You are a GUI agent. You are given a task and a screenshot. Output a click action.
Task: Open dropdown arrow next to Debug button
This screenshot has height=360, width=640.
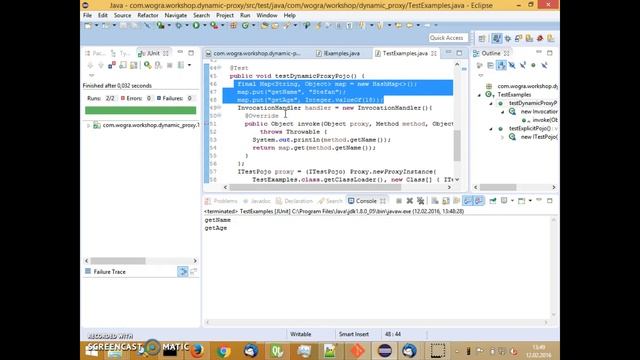187,25
